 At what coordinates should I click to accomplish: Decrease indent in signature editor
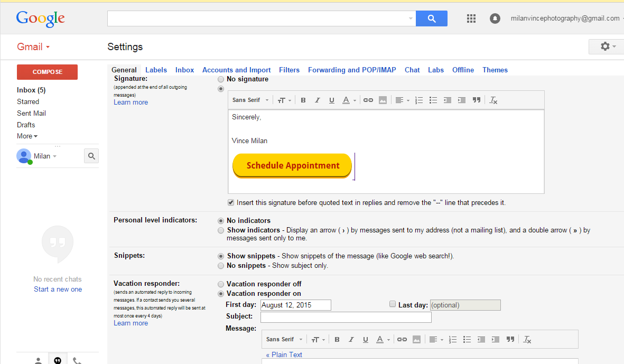(x=448, y=100)
